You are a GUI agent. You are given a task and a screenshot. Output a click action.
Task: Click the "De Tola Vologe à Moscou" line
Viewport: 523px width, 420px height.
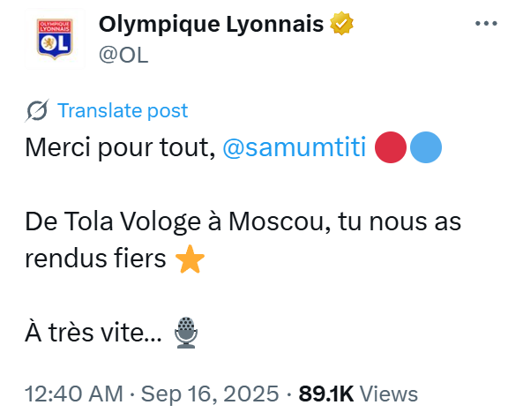tap(178, 221)
